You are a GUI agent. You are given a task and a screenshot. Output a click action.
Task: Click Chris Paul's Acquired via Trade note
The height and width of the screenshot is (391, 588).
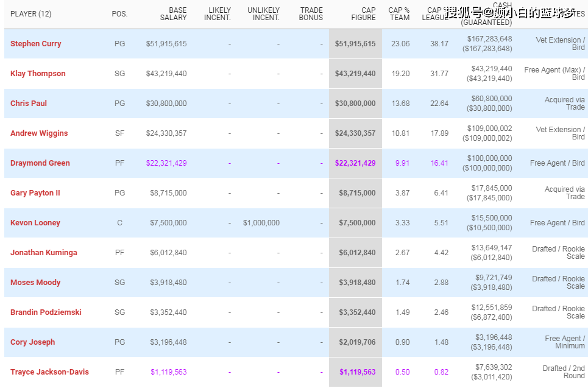pos(565,104)
